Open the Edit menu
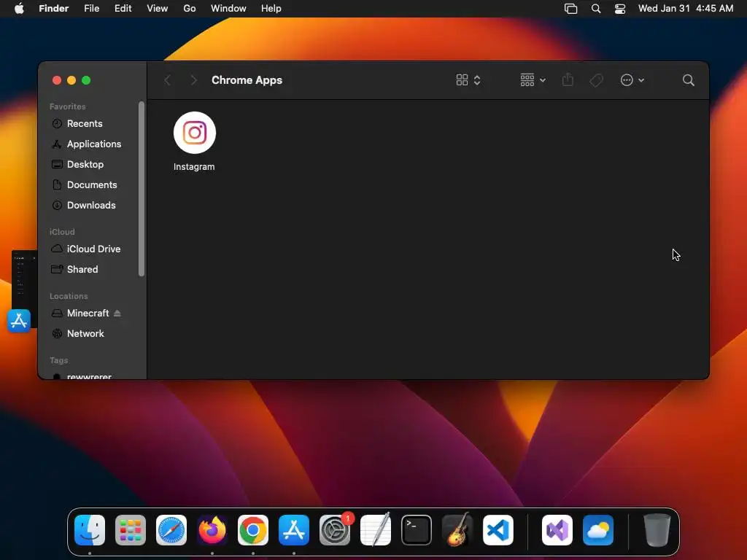Screen dimensions: 747x560 123,9
